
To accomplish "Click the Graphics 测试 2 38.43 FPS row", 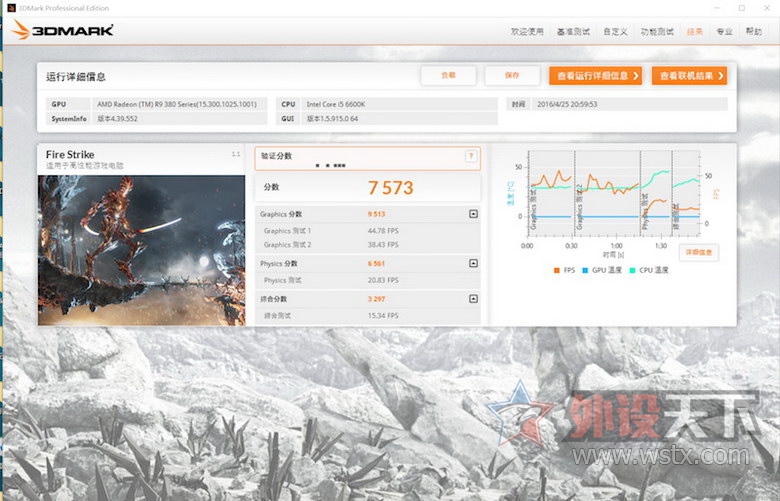I will point(368,245).
